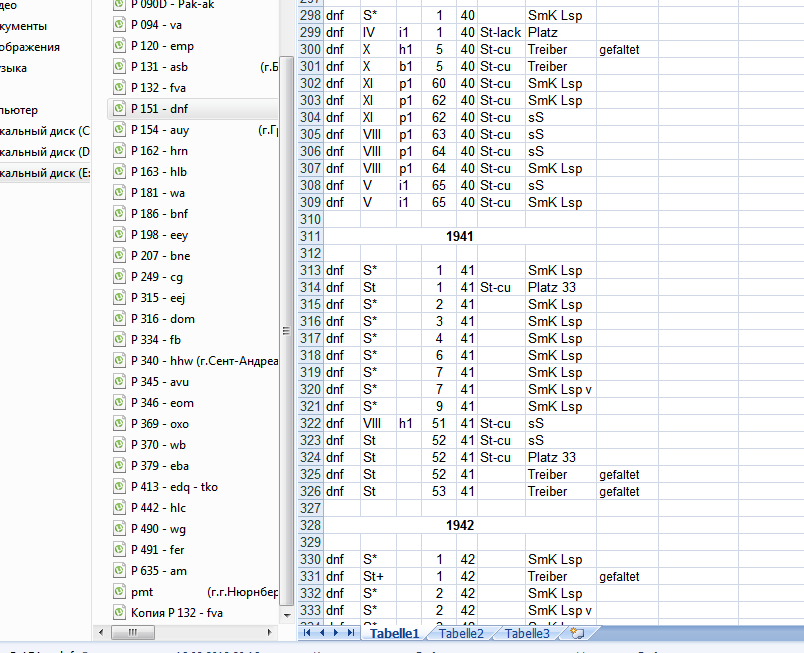The width and height of the screenshot is (804, 653).
Task: Click the 1941 year heading cell
Action: point(460,236)
